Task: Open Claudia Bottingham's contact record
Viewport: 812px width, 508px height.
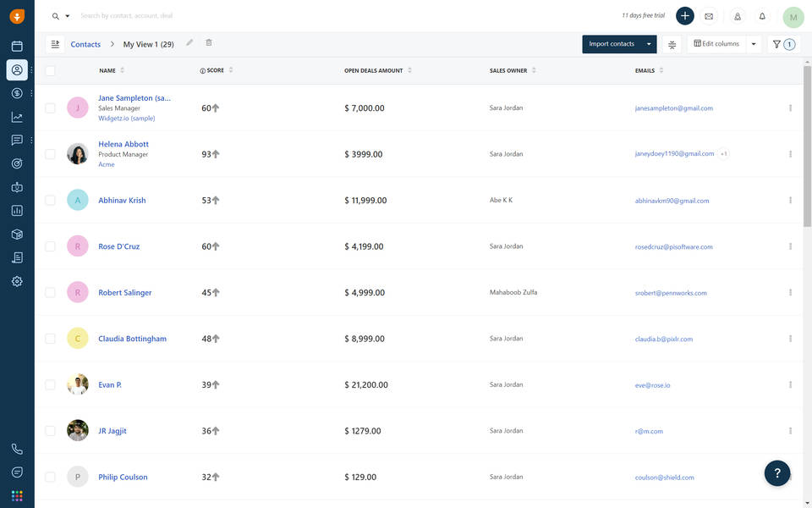Action: (132, 339)
